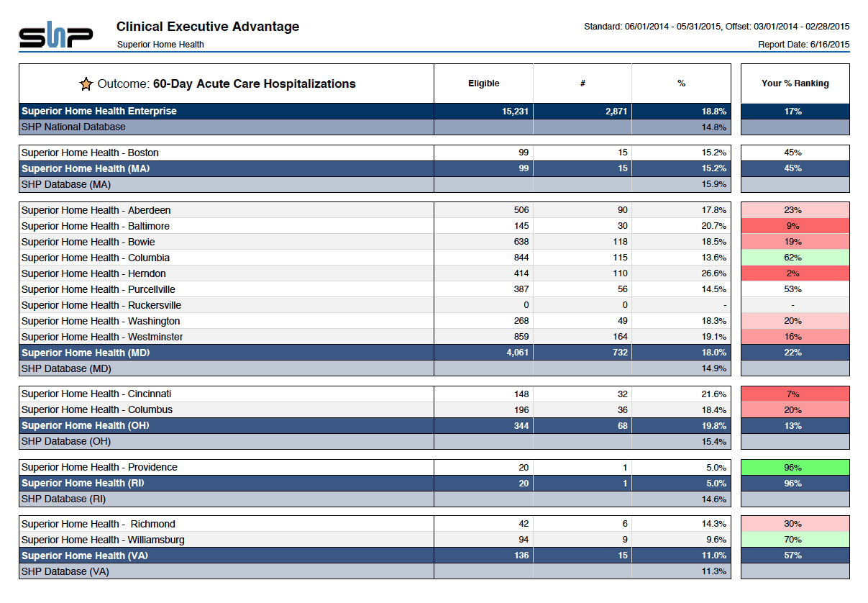The width and height of the screenshot is (868, 603).
Task: Click Enterprise eligible value 15,231
Action: 516,112
